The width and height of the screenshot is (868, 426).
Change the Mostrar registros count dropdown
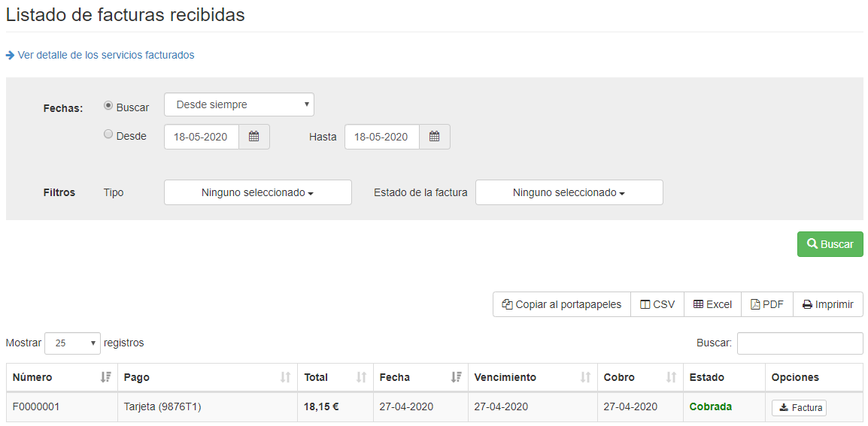coord(72,343)
